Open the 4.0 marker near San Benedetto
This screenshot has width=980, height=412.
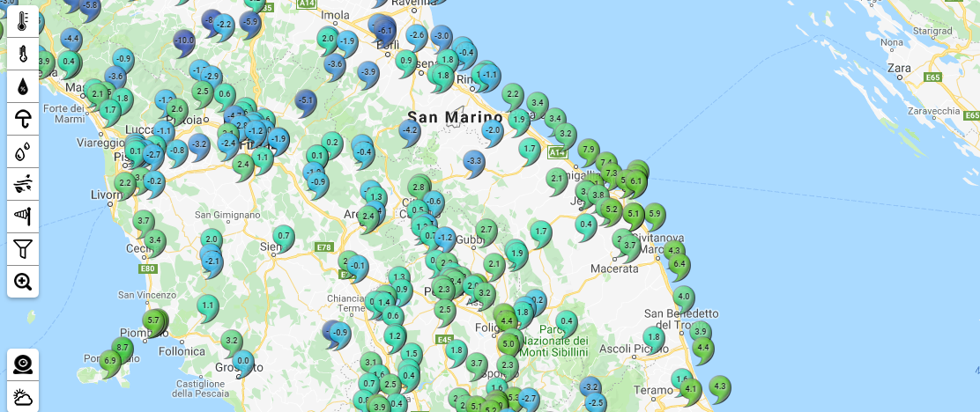[x=684, y=297]
